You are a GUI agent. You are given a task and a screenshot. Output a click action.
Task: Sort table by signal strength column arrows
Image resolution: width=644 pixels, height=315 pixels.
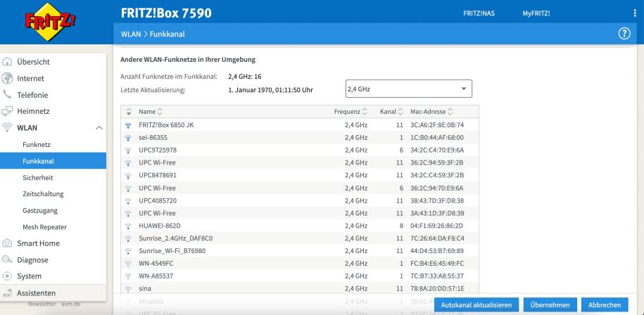point(129,112)
